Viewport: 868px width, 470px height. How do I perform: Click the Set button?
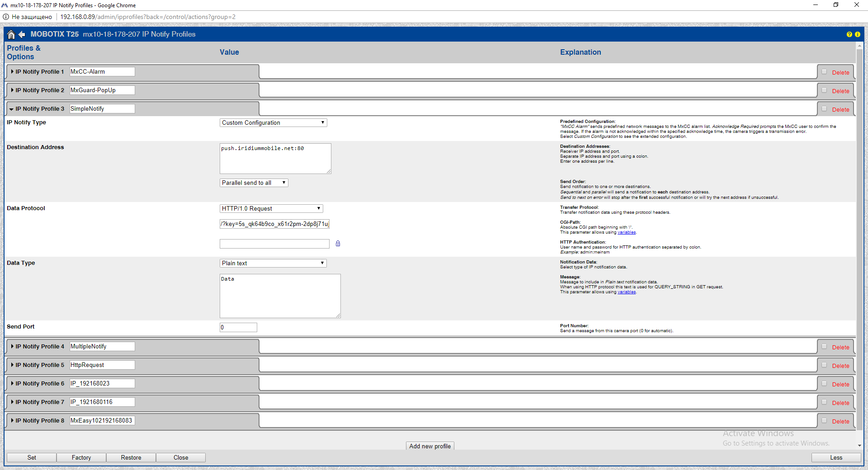[x=32, y=458]
